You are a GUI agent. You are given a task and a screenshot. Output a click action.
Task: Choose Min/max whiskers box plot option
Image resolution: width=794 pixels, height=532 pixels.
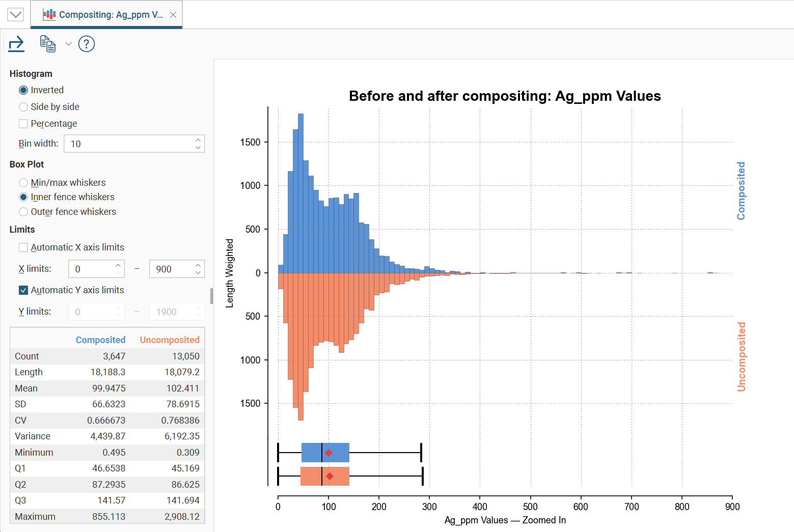pyautogui.click(x=23, y=183)
